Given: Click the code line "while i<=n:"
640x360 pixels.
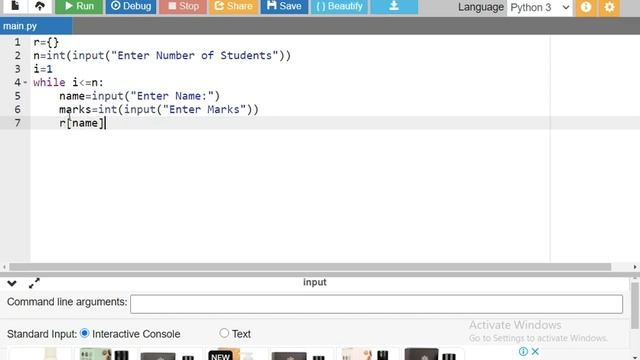Looking at the screenshot, I should [69, 82].
